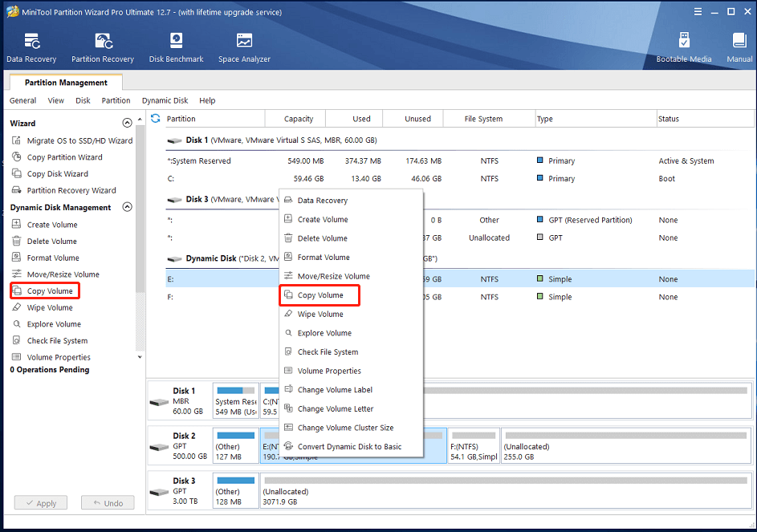Choose Volume Properties in left sidebar
757x532 pixels.
[x=51, y=357]
